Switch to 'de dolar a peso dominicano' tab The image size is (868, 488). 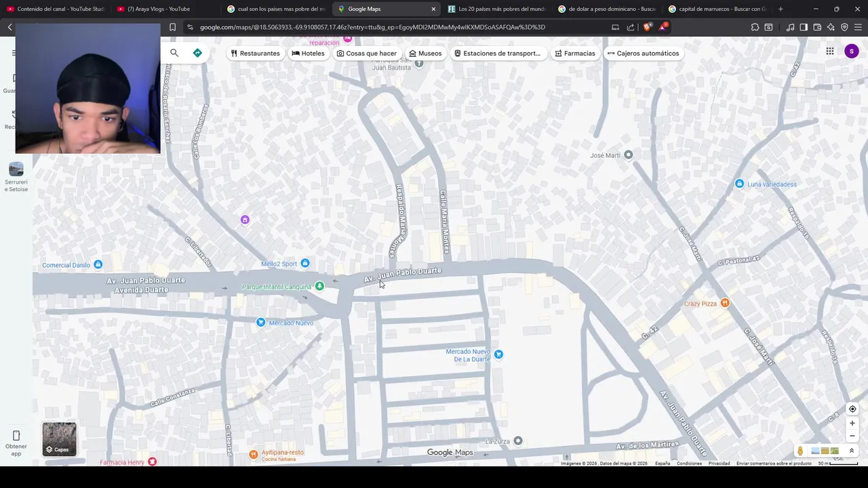point(607,9)
